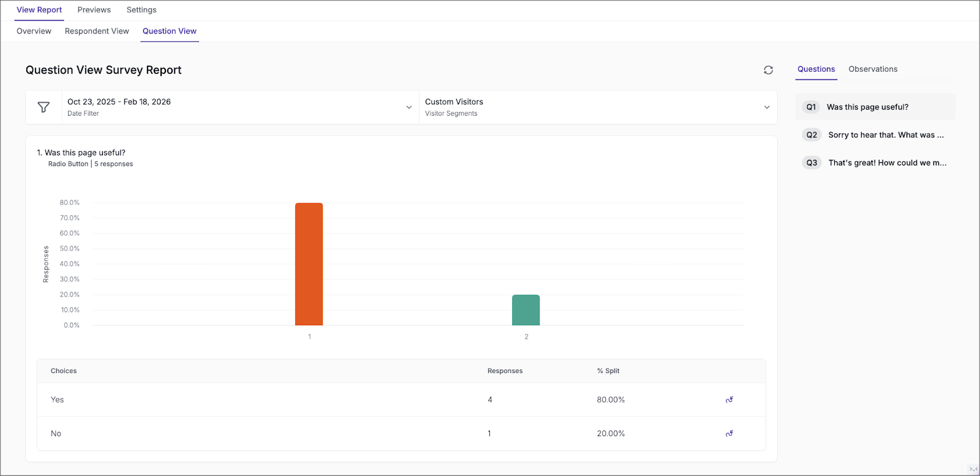Open the analyze icon in Yes row
980x476 pixels.
coord(729,400)
